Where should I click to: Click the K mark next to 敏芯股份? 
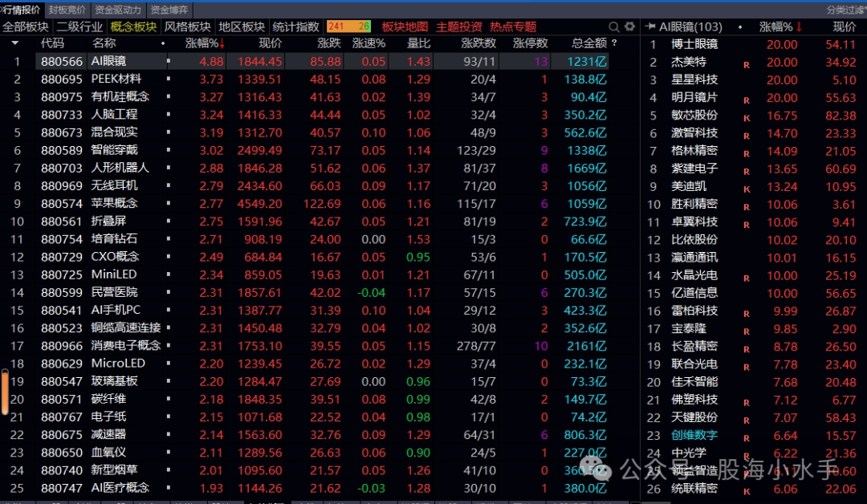[747, 118]
